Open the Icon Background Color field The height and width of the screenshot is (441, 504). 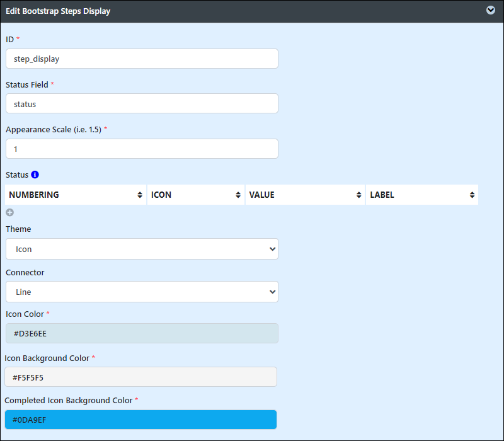pyautogui.click(x=140, y=377)
